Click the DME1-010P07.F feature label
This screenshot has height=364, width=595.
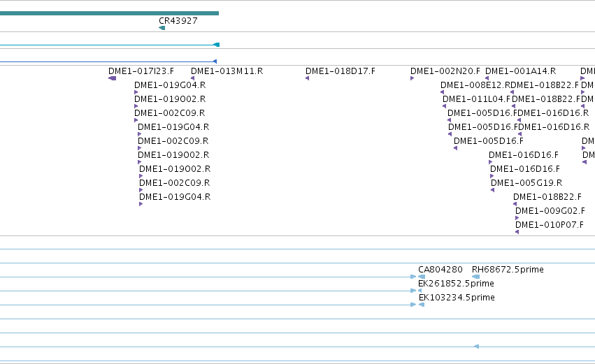tap(550, 225)
